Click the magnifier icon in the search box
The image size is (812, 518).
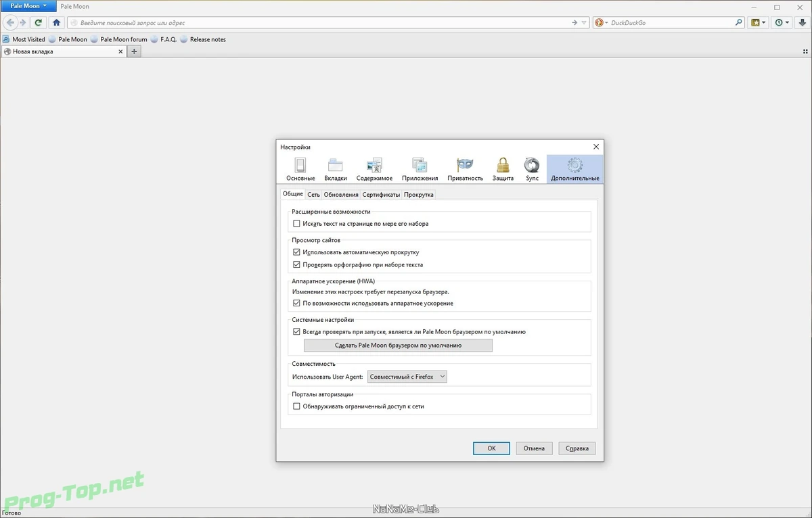click(739, 22)
